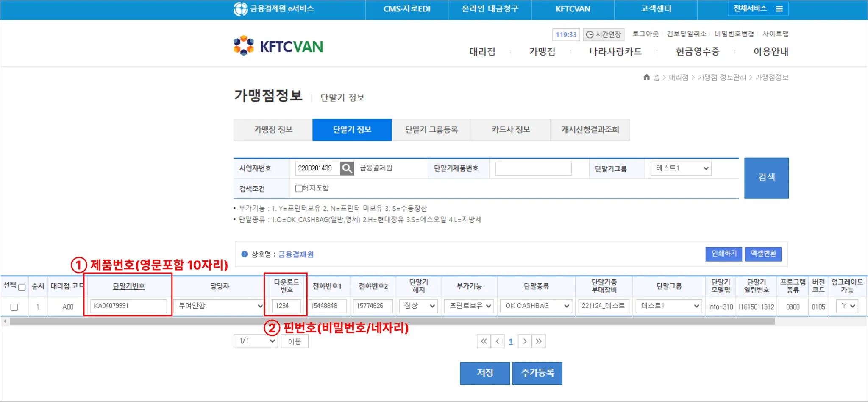The image size is (868, 402).
Task: Click the 전화번호2 15774626 field
Action: (x=373, y=306)
